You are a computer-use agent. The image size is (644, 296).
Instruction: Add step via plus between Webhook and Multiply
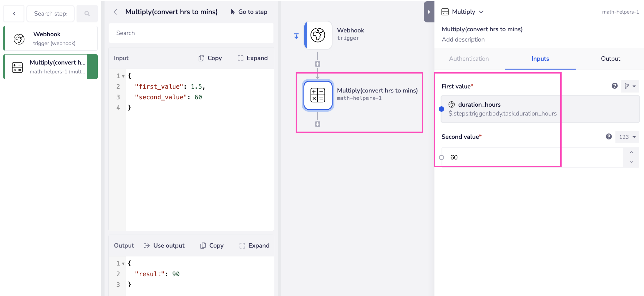317,64
